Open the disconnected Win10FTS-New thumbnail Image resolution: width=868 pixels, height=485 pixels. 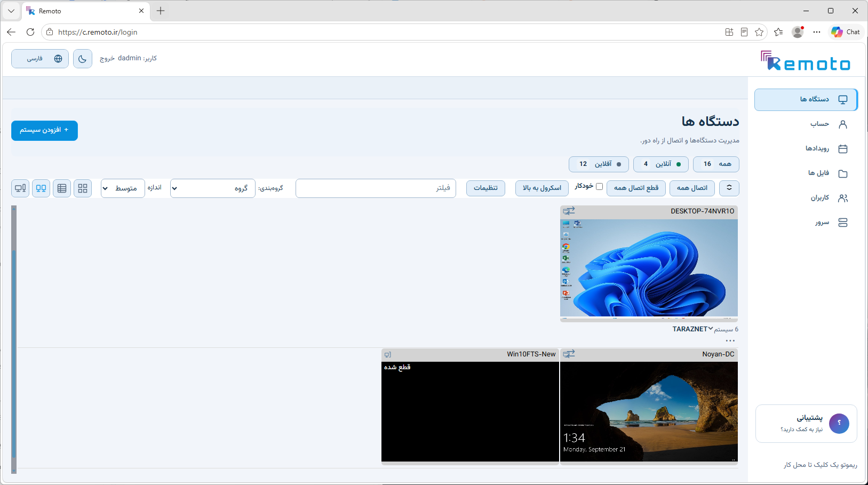(x=470, y=411)
